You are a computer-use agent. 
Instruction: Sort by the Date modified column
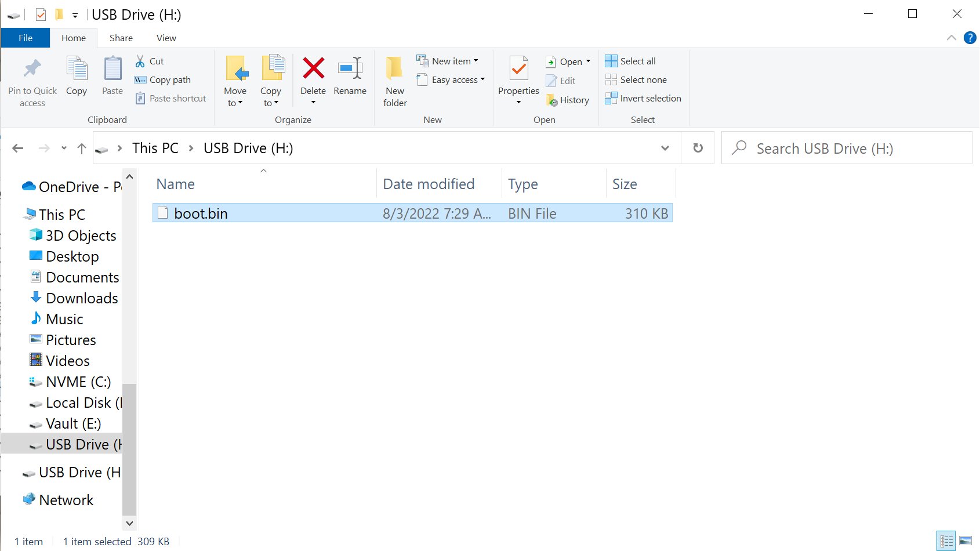click(x=429, y=184)
